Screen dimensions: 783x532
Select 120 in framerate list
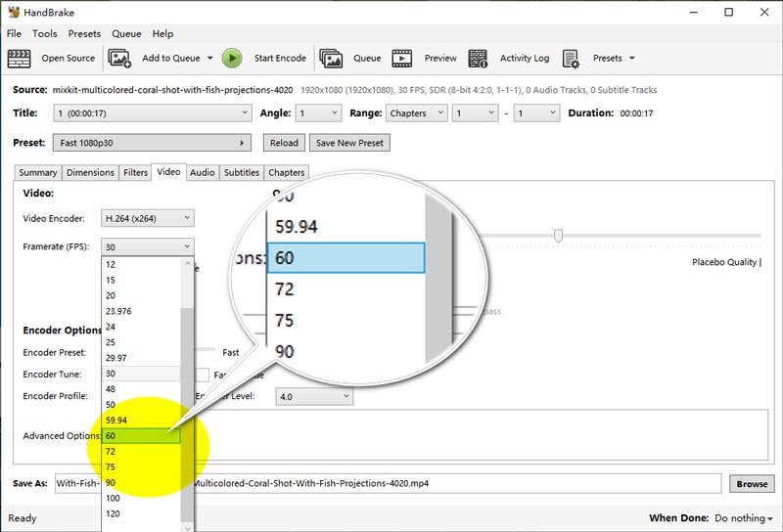tap(141, 513)
